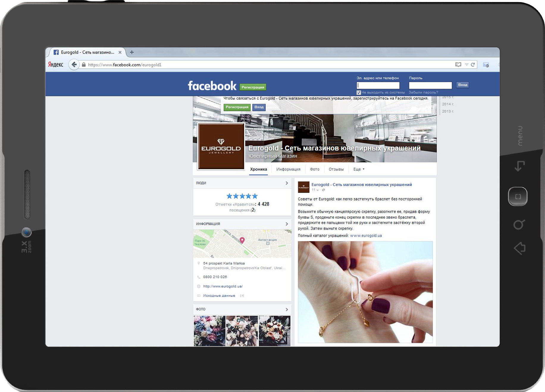This screenshot has height=392, width=545.
Task: Click www.eurogold.ua link in post
Action: click(x=366, y=236)
